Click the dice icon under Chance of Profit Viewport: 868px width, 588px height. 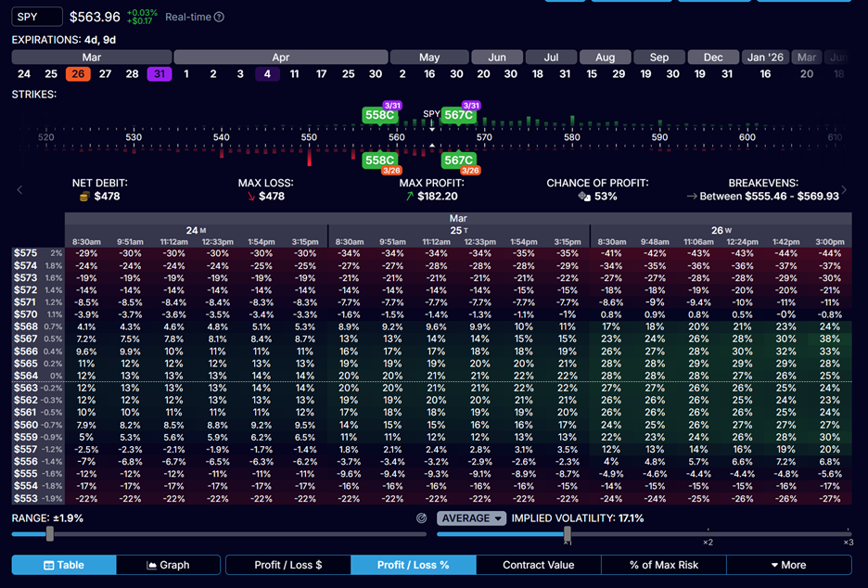pos(584,197)
